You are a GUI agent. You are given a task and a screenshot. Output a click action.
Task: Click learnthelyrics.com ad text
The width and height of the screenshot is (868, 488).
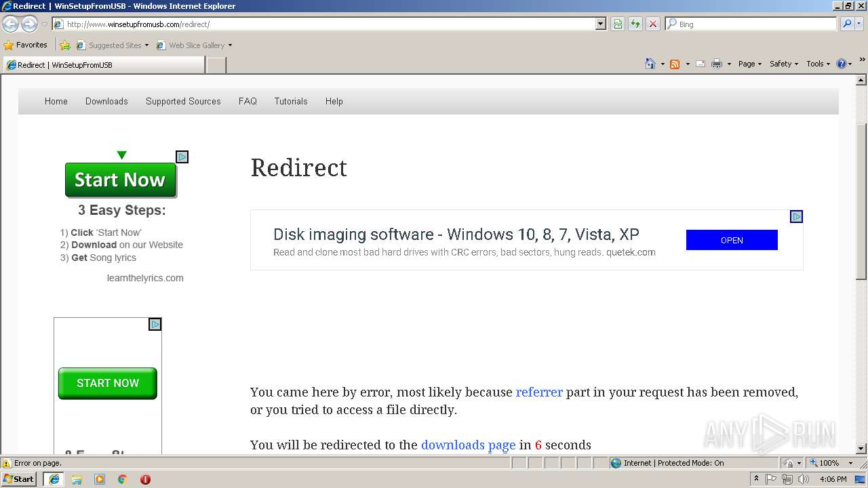[145, 278]
